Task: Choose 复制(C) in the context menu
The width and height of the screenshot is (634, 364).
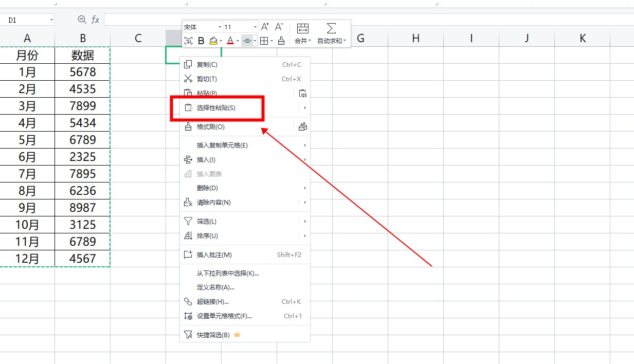Action: click(x=207, y=65)
